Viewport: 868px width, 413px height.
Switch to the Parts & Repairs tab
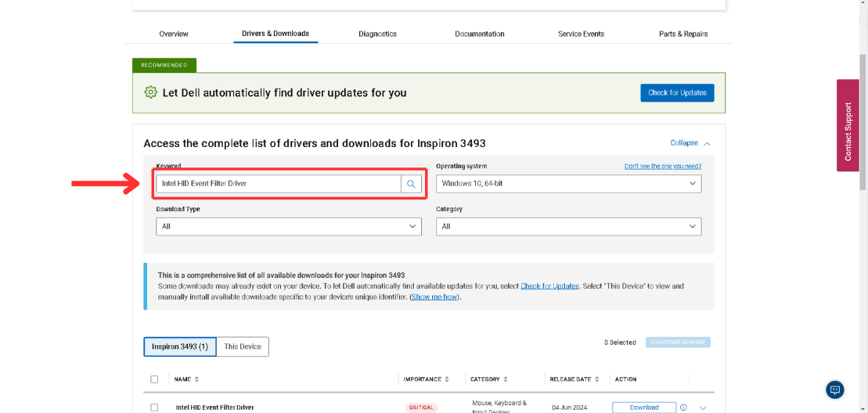coord(683,34)
